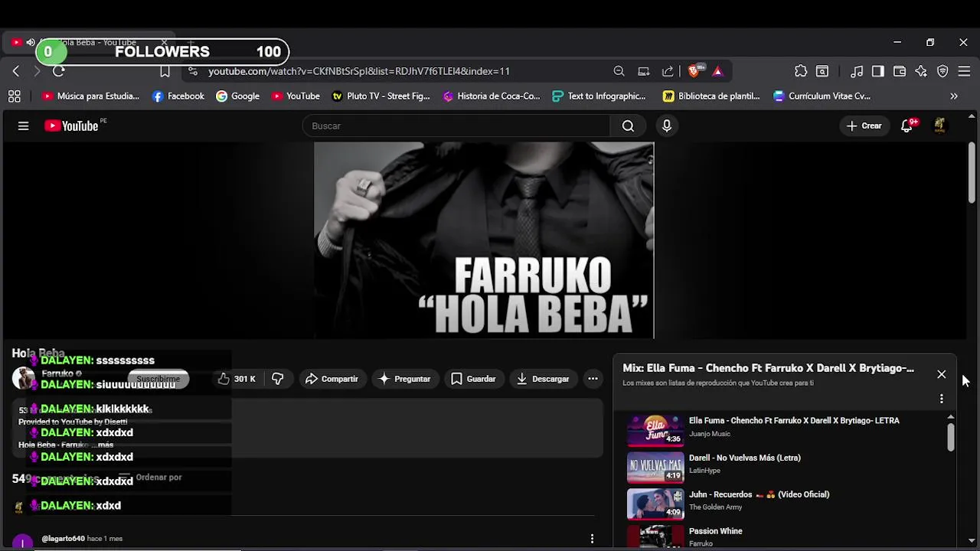Click the zoom magnifier in address bar
Screen dimensions: 980x551
point(619,71)
